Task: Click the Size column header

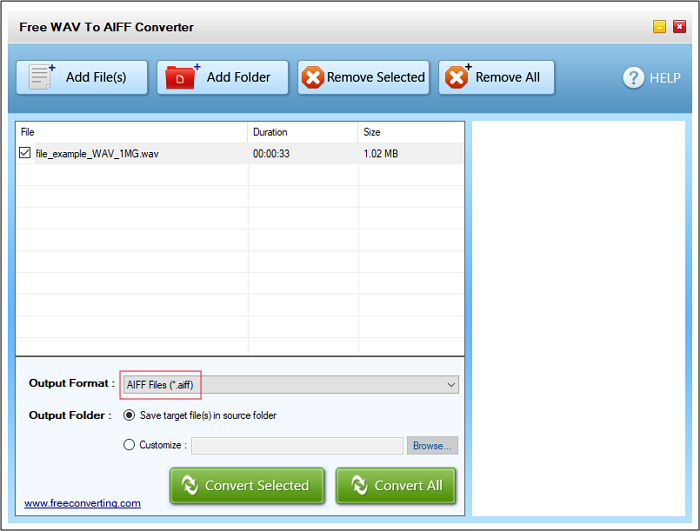Action: pos(410,132)
